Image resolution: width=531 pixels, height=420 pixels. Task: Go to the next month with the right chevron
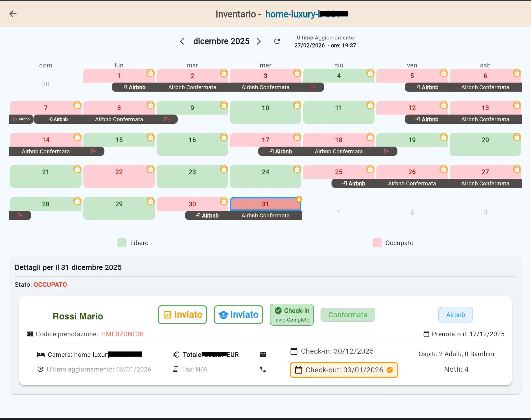[259, 41]
